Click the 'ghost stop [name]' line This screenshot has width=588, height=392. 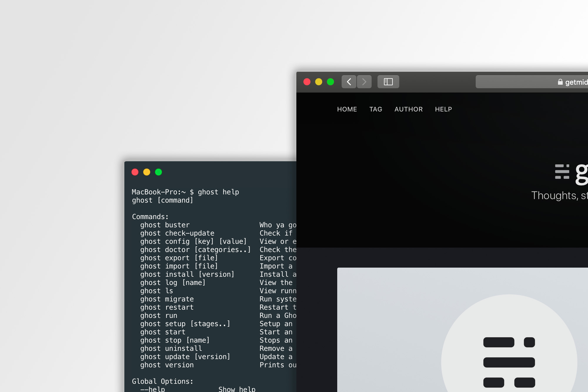(x=175, y=340)
